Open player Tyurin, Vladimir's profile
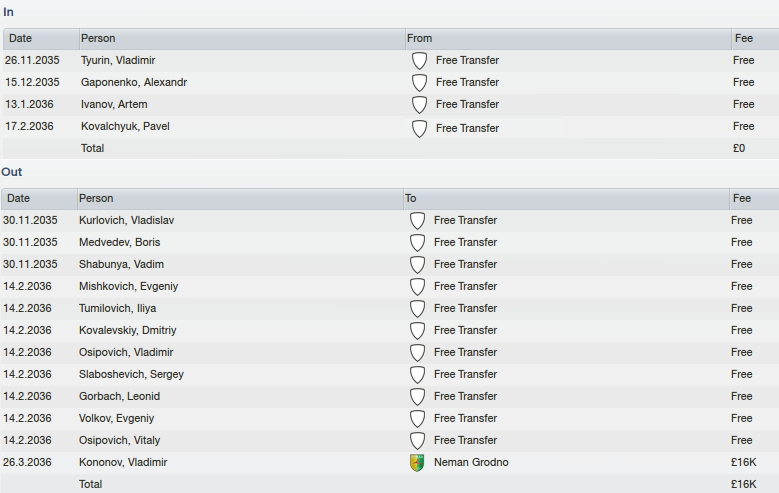Image resolution: width=779 pixels, height=493 pixels. (x=118, y=60)
